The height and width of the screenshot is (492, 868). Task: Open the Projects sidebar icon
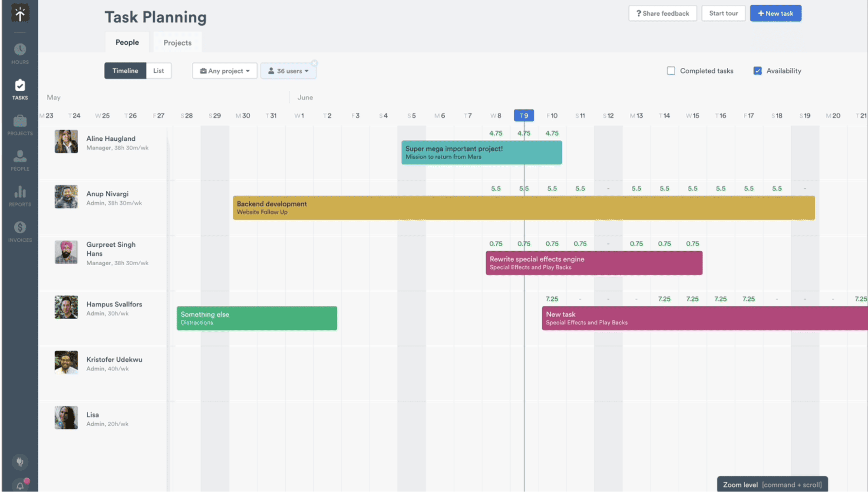(x=20, y=125)
